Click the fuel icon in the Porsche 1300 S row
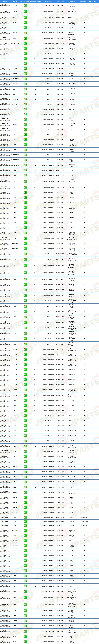 coord(25,517)
